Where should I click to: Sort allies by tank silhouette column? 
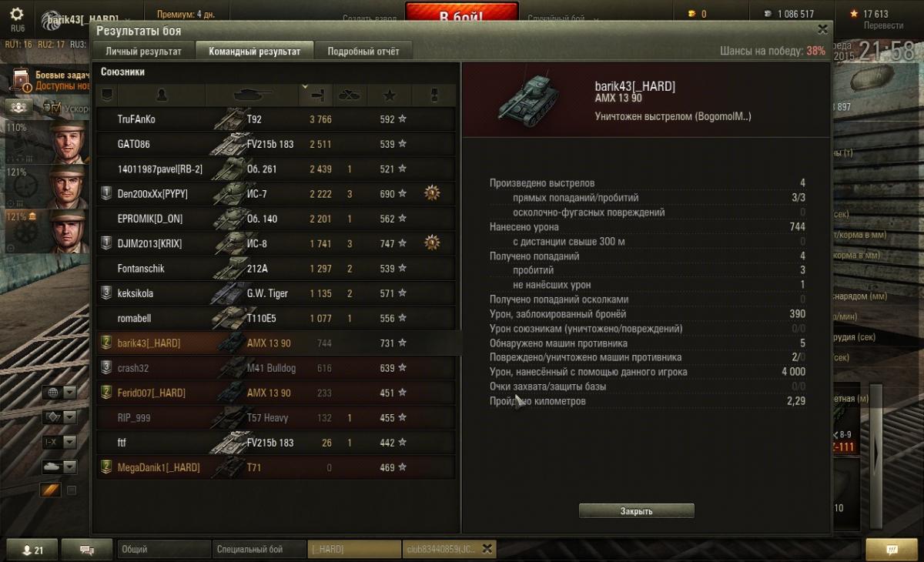pos(252,95)
